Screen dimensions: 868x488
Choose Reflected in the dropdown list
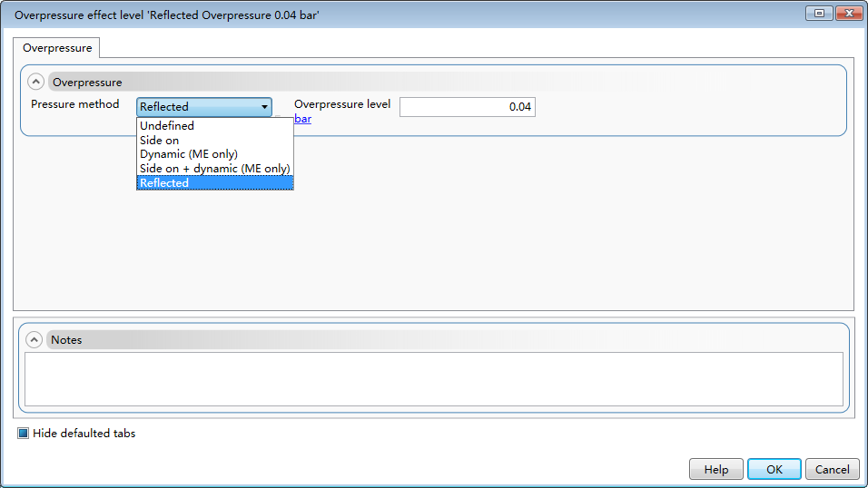click(215, 183)
